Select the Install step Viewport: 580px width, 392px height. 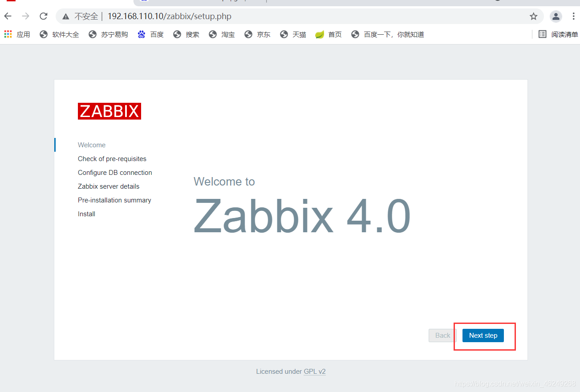86,214
